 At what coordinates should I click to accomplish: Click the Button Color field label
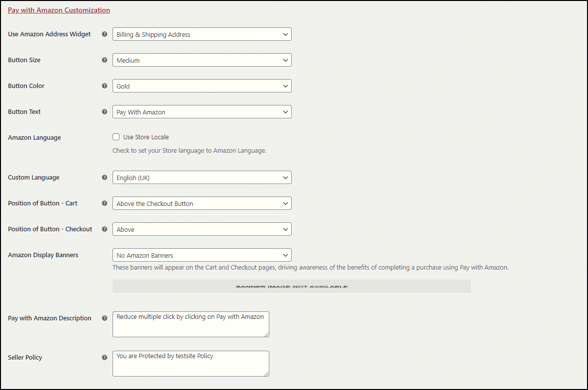(26, 86)
